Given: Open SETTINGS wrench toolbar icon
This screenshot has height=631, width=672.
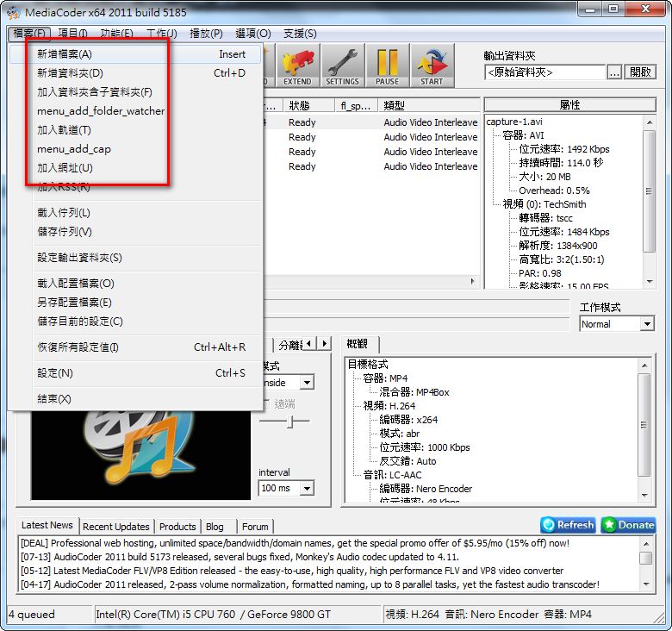Looking at the screenshot, I should tap(342, 66).
